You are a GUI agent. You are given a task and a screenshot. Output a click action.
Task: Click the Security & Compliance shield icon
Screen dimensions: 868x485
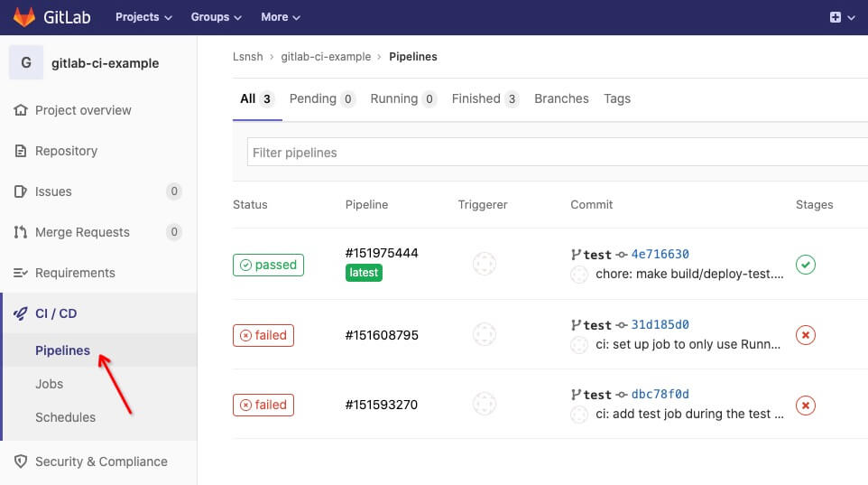21,462
